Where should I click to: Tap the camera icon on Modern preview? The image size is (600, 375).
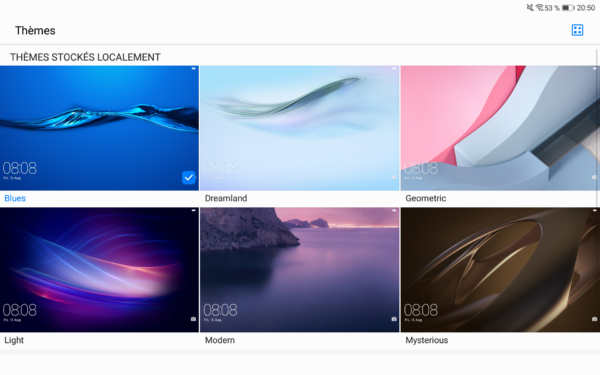(x=394, y=319)
